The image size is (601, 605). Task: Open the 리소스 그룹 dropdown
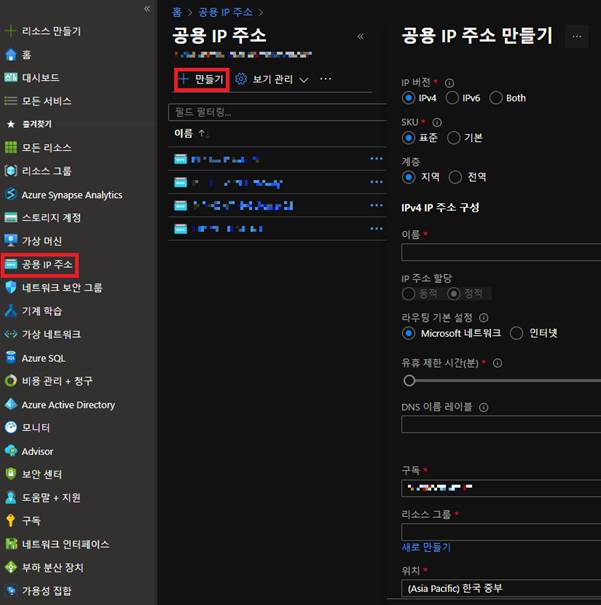[x=501, y=532]
